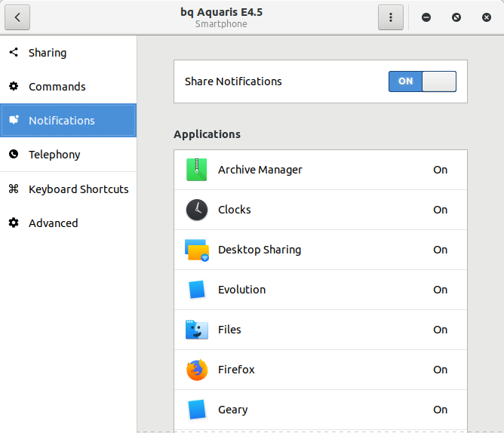This screenshot has height=433, width=504.
Task: Click the Notifications sidebar icon
Action: click(14, 121)
